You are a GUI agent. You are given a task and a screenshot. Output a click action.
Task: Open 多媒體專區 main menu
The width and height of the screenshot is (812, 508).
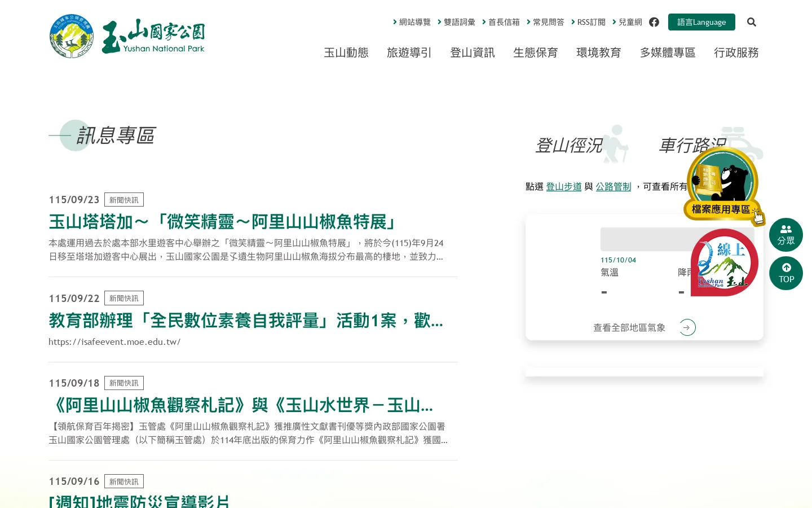pos(668,52)
